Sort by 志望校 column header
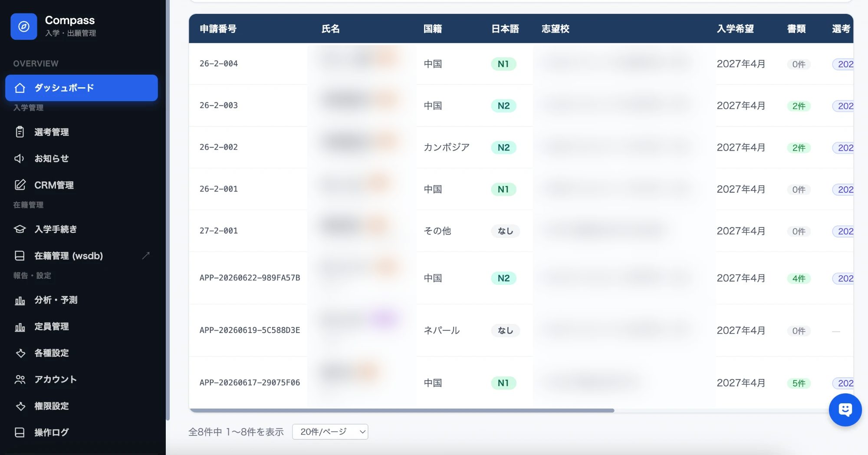 [x=556, y=29]
